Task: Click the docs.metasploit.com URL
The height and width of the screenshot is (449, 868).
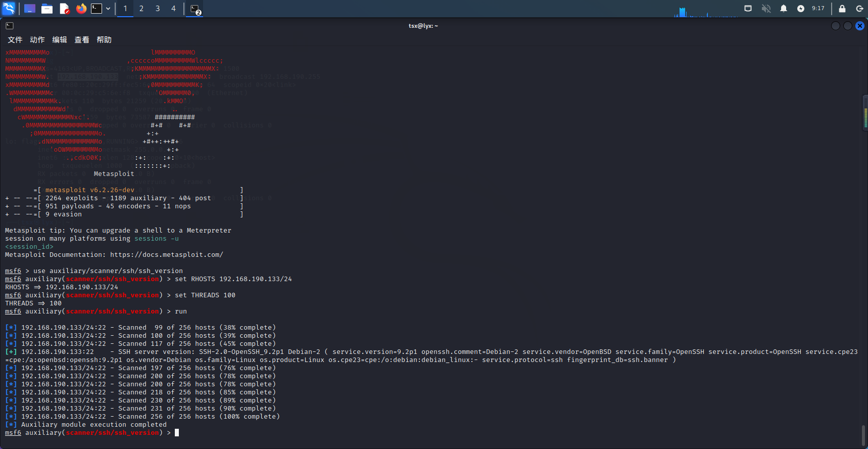Action: point(167,255)
